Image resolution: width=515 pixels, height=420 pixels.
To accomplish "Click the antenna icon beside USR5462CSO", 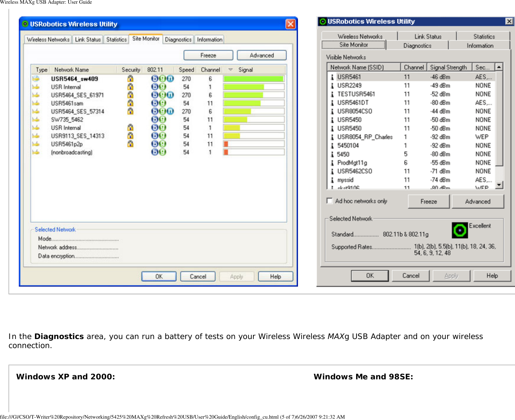I will tap(332, 171).
